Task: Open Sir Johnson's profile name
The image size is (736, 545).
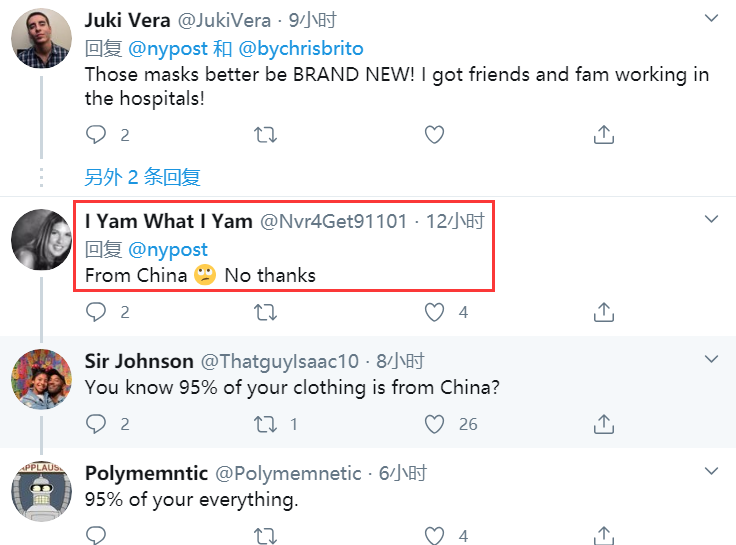Action: tap(139, 361)
